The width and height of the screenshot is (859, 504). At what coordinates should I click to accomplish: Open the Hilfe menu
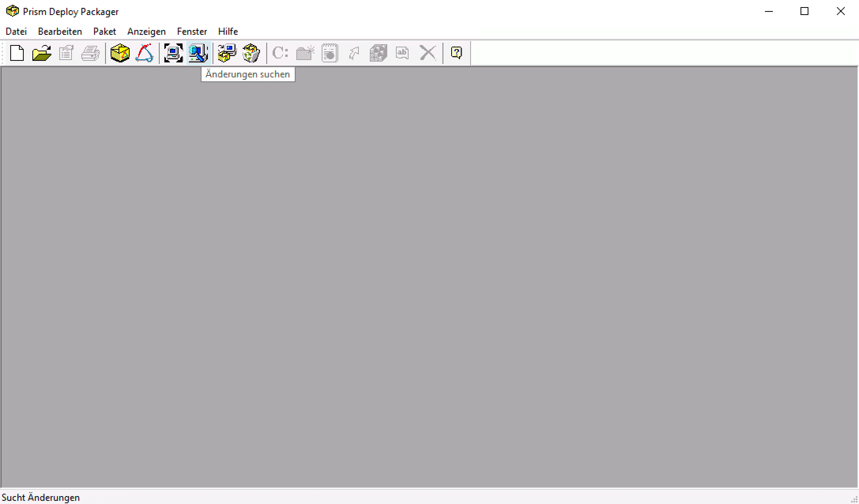228,32
